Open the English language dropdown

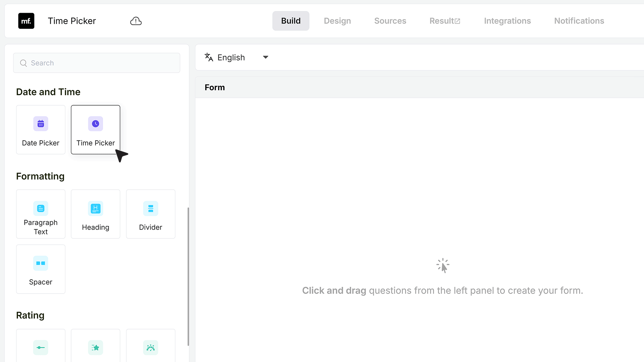[237, 57]
